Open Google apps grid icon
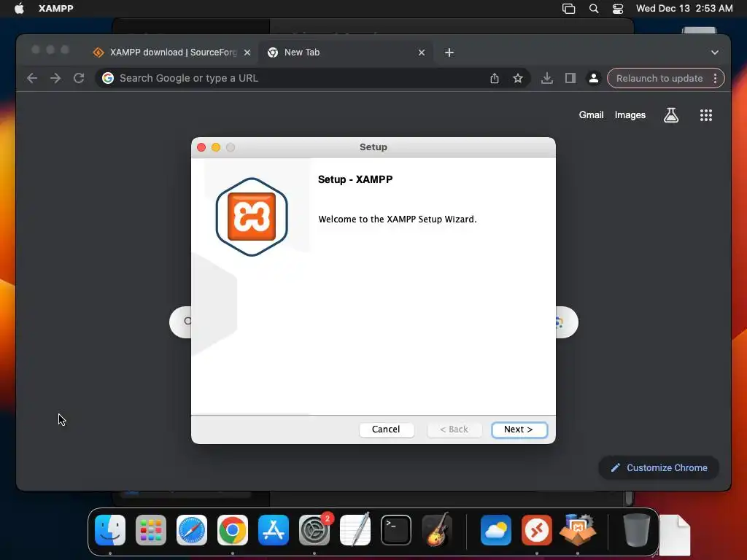747x560 pixels. [x=706, y=114]
